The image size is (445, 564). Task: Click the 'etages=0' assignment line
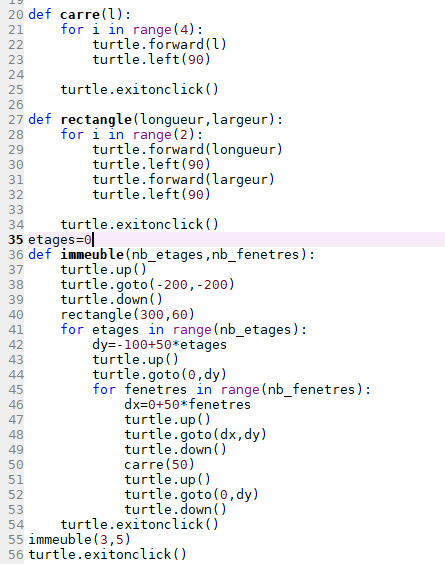click(x=60, y=240)
